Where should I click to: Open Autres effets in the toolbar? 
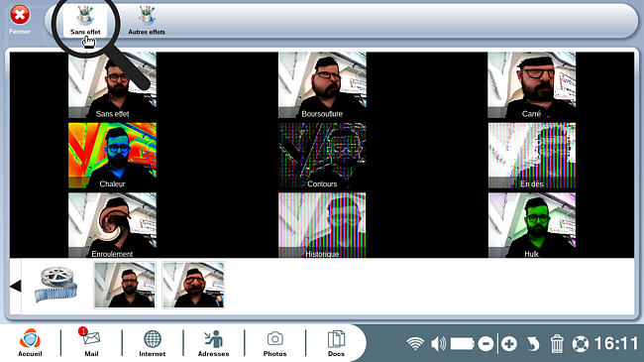[147, 20]
